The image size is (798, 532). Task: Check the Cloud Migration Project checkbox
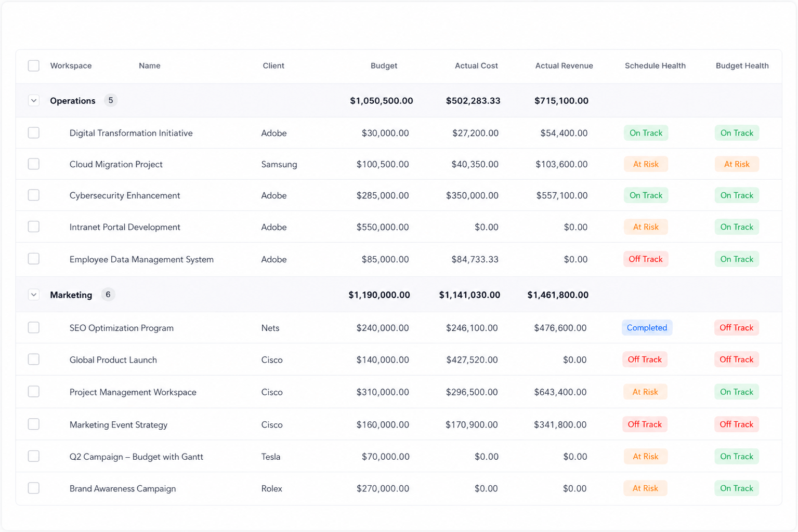coord(34,164)
